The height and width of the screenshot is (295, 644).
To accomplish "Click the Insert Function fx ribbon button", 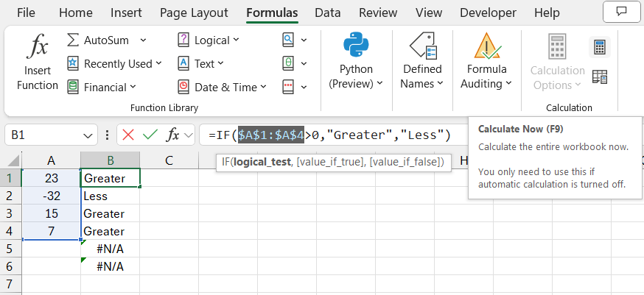I will (x=37, y=65).
